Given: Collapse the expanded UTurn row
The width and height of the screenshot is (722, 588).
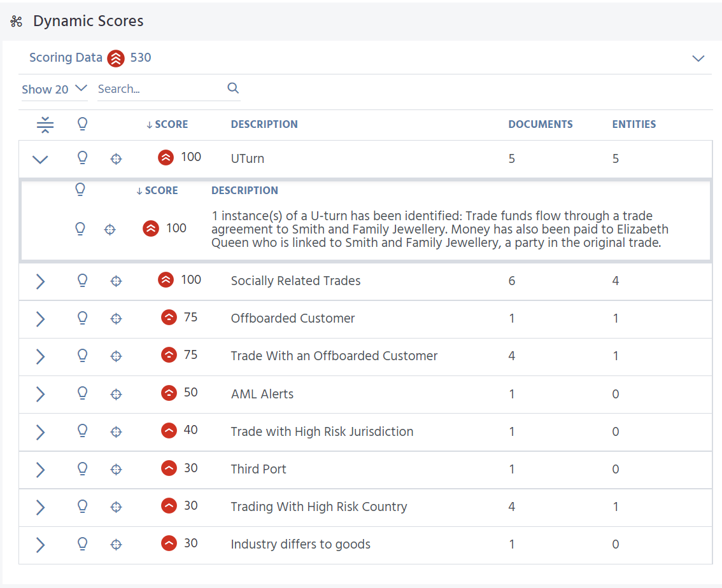Looking at the screenshot, I should pos(40,159).
